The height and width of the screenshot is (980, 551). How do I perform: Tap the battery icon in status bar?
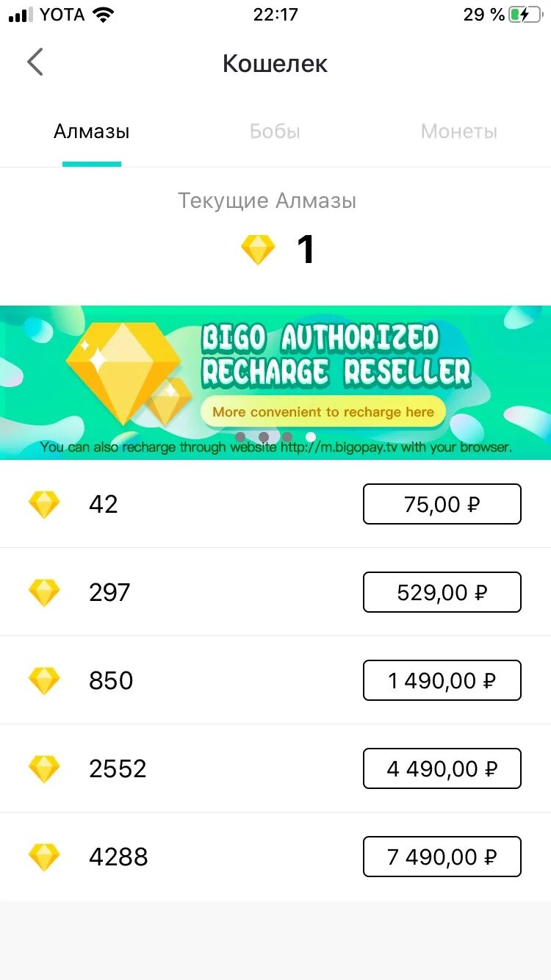[525, 15]
